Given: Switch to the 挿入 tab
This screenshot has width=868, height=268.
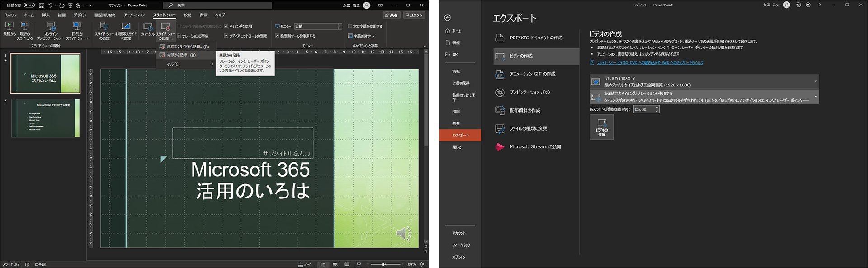Looking at the screenshot, I should [46, 15].
